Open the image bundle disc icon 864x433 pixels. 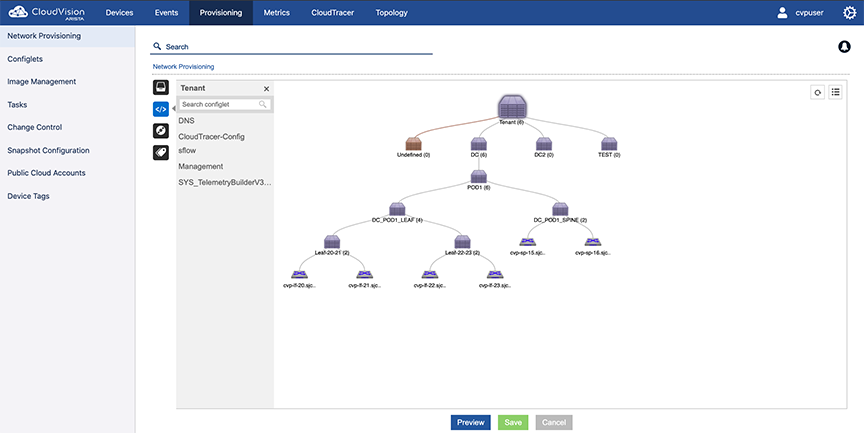click(161, 131)
